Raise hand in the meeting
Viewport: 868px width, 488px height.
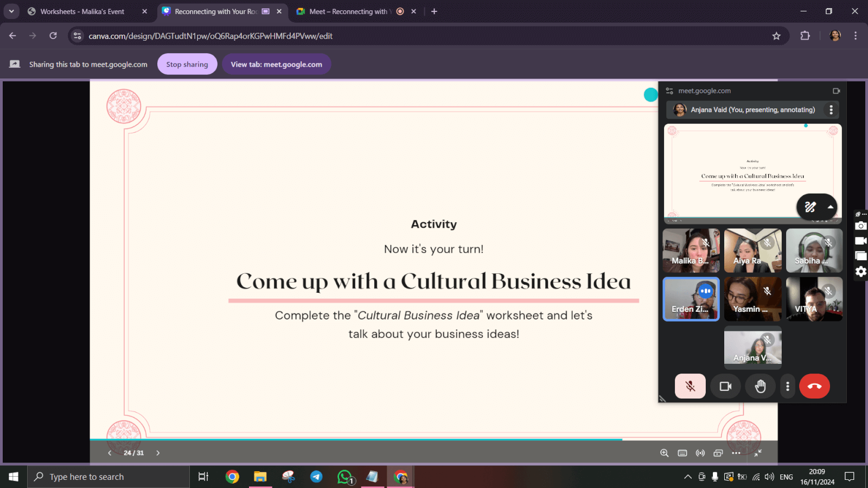point(760,386)
